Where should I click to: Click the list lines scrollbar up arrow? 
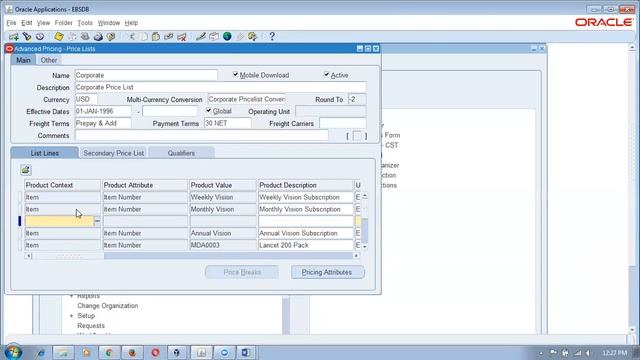point(364,196)
